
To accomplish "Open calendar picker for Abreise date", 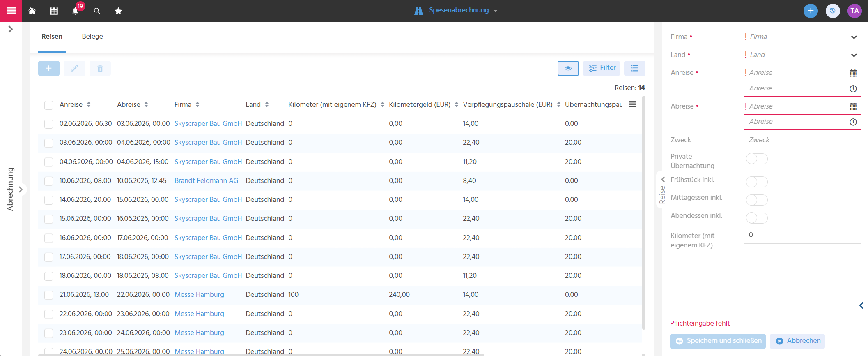I will point(853,106).
